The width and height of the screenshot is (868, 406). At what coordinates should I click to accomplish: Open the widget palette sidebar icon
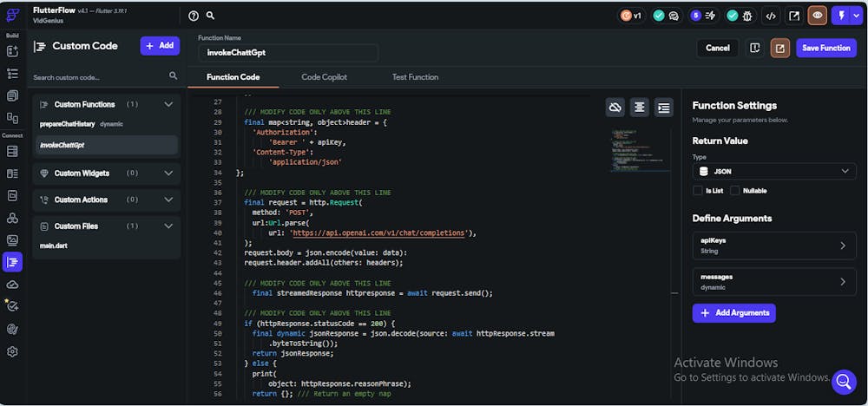click(x=12, y=51)
